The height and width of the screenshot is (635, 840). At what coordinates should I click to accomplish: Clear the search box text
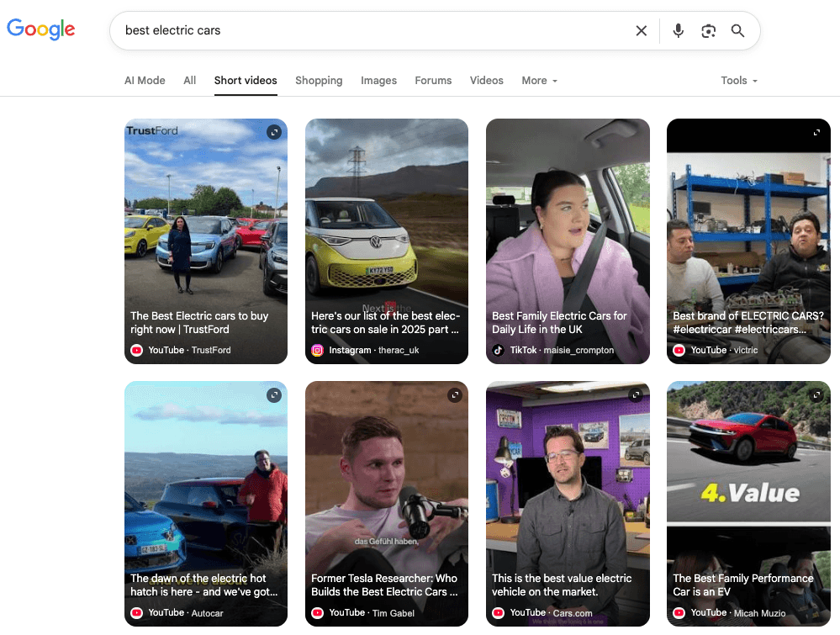(641, 31)
